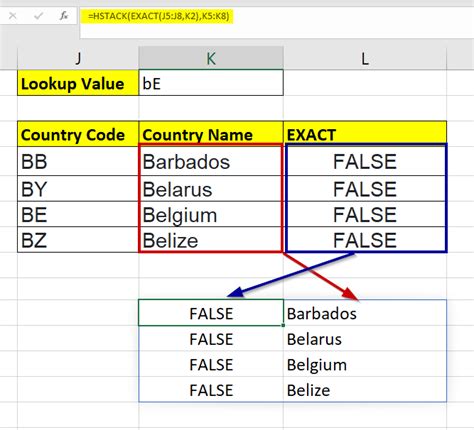474x430 pixels.
Task: Select the BY country code cell
Action: (78, 189)
